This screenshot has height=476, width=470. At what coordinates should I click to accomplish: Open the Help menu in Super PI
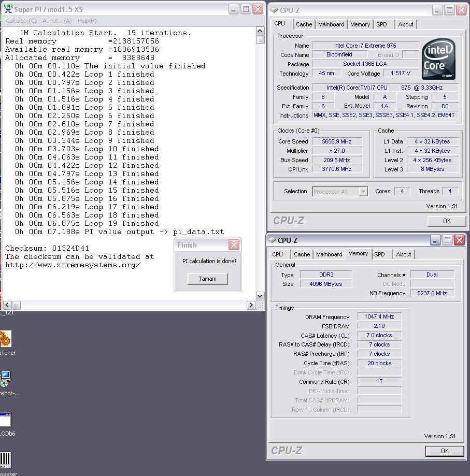tap(87, 21)
